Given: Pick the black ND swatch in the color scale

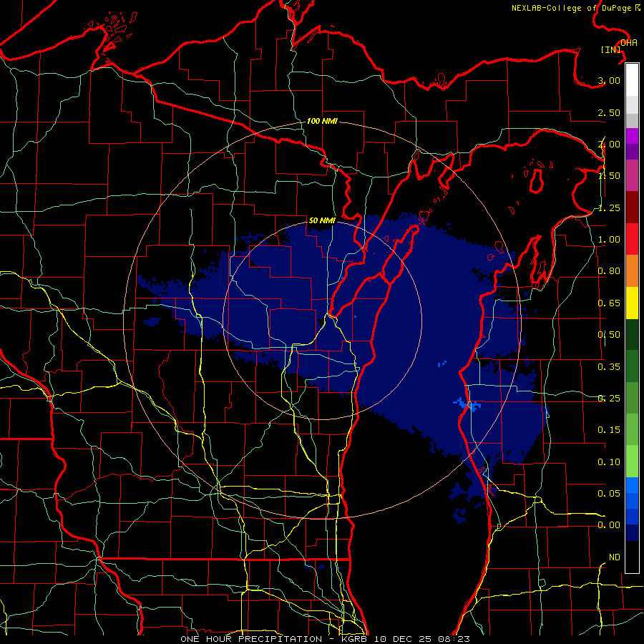Looking at the screenshot, I should coord(632,557).
